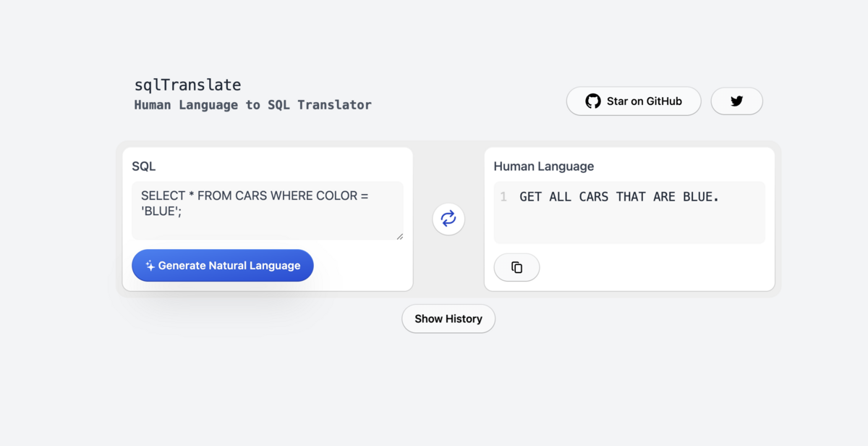Click Star on GitHub
The width and height of the screenshot is (868, 446).
pyautogui.click(x=634, y=101)
